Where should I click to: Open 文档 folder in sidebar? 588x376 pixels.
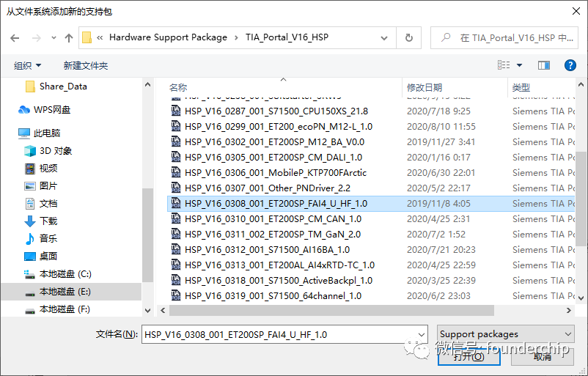coord(41,204)
